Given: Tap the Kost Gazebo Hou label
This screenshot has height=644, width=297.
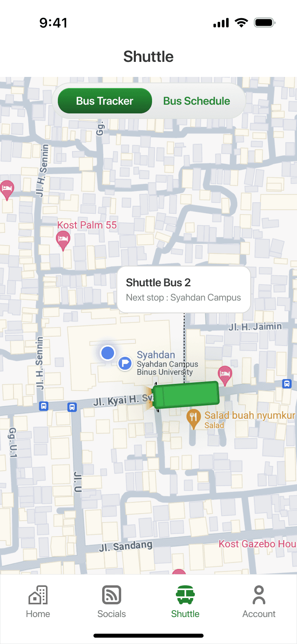Looking at the screenshot, I should pos(257,544).
